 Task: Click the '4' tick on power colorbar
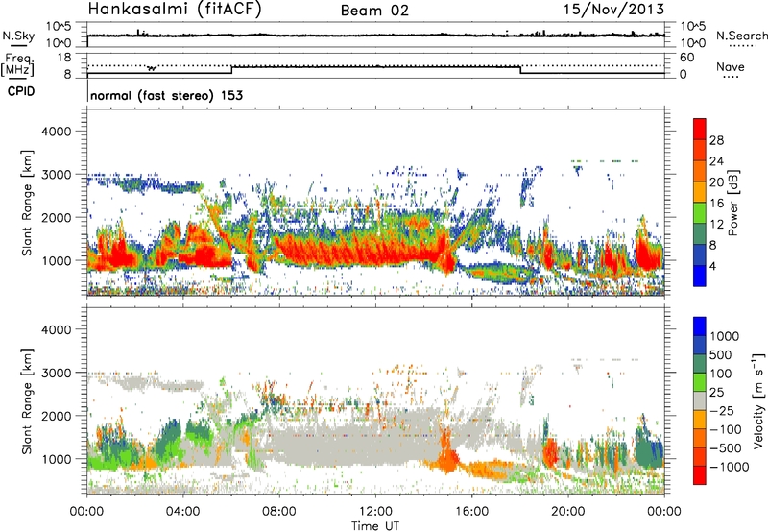tap(713, 266)
